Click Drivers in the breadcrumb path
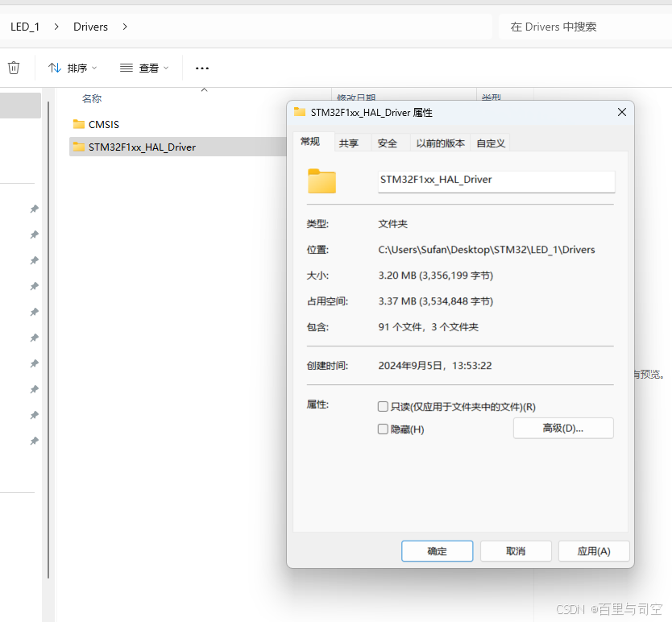672x622 pixels. pos(90,27)
